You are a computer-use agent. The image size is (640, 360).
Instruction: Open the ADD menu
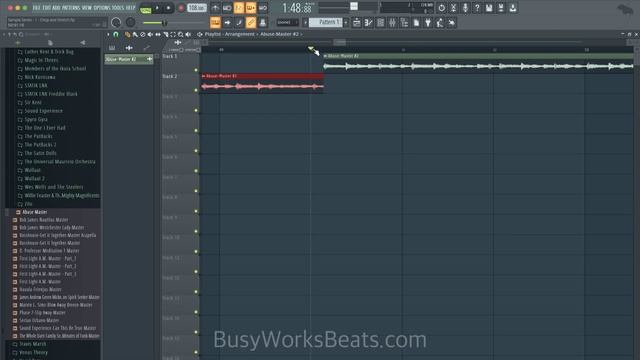coord(56,8)
